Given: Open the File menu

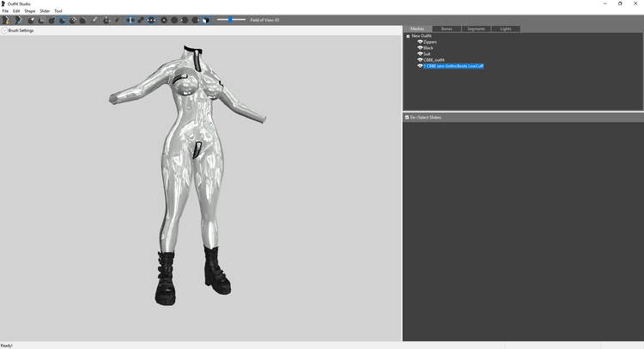Looking at the screenshot, I should (x=5, y=11).
